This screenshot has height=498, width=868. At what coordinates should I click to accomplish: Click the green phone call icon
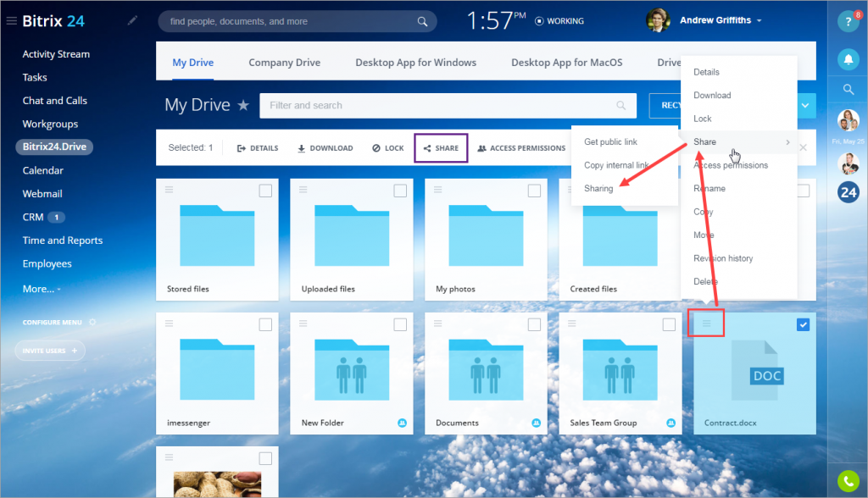[x=848, y=481]
